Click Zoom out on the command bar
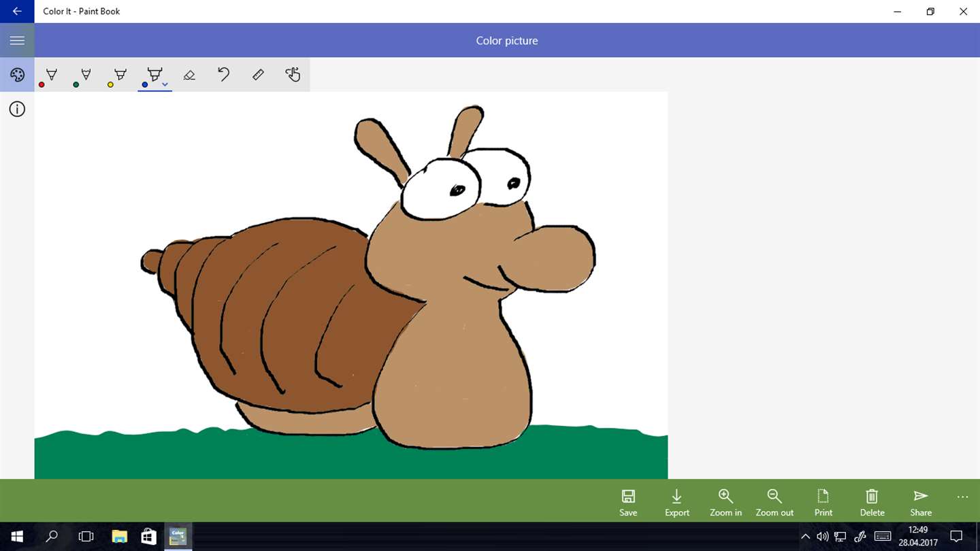This screenshot has height=551, width=980. pos(774,503)
